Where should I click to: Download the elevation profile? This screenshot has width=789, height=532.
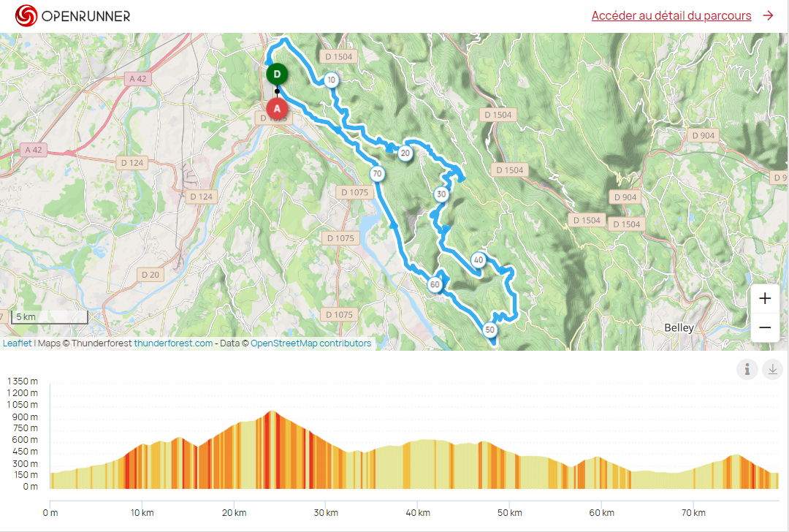(x=772, y=370)
